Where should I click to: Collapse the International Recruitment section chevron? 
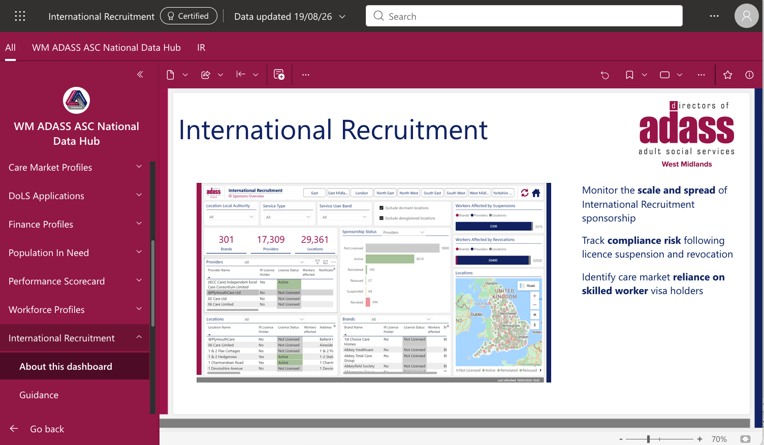tap(139, 337)
